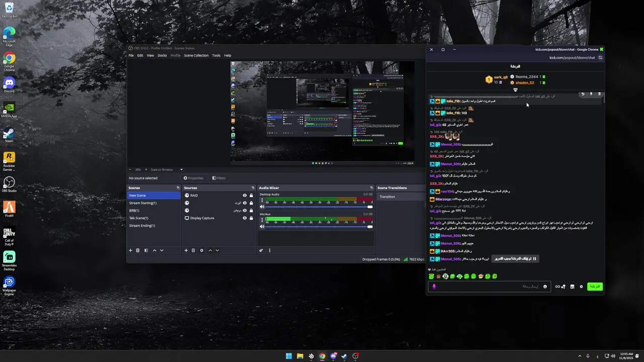The height and width of the screenshot is (362, 644).
Task: Toggle visibility of third browser source
Action: [245, 211]
